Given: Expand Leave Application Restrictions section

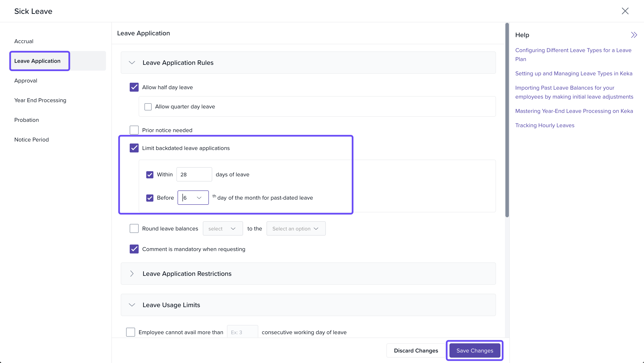Looking at the screenshot, I should 132,274.
